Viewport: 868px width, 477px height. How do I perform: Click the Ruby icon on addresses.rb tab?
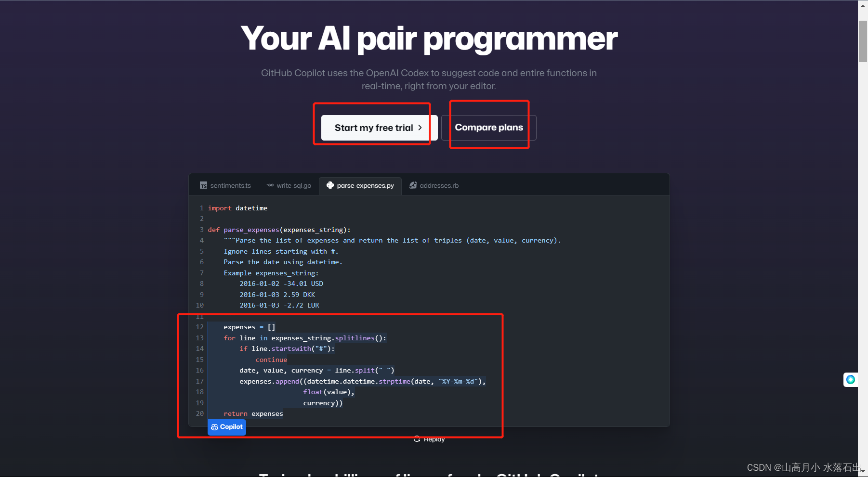(413, 185)
